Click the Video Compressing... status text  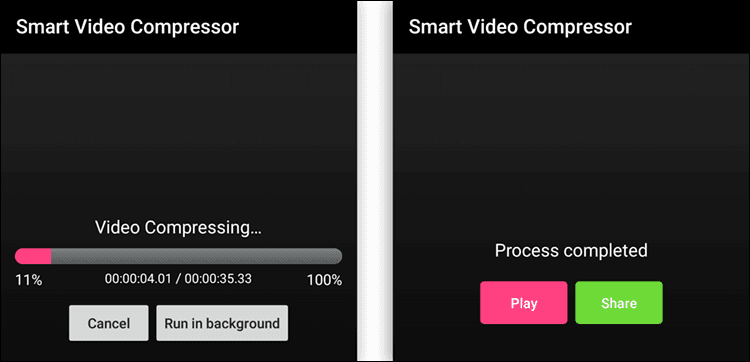click(178, 229)
